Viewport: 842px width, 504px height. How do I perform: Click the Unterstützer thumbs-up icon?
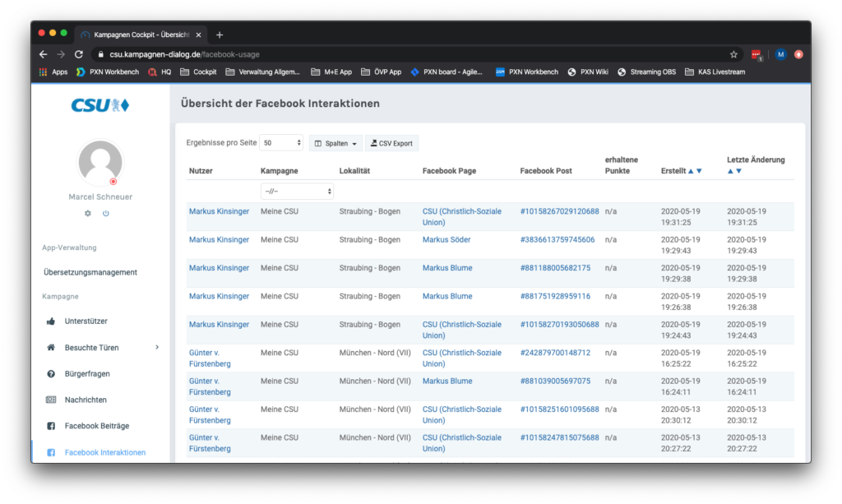coord(51,321)
